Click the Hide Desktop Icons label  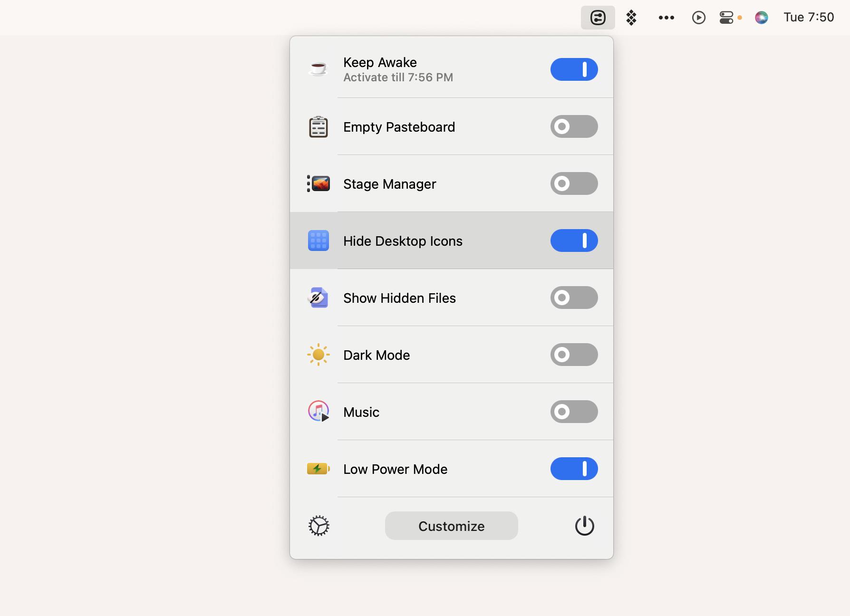point(403,241)
